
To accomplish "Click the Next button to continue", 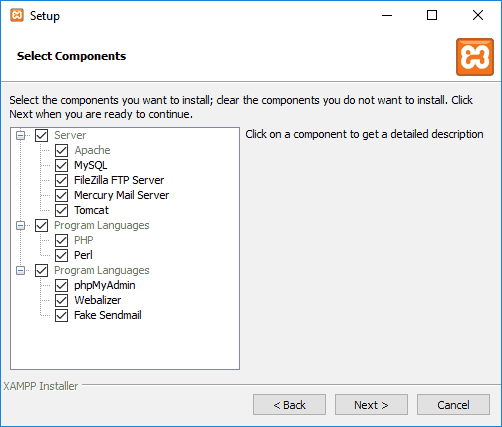I will click(371, 405).
